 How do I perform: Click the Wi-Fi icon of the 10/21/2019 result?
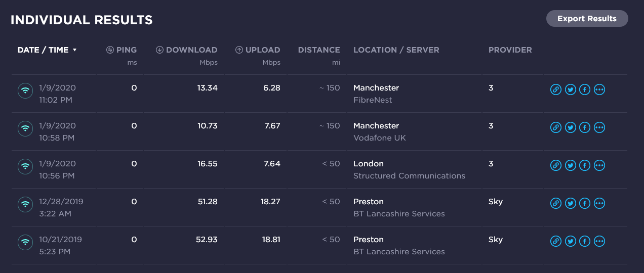coord(25,243)
